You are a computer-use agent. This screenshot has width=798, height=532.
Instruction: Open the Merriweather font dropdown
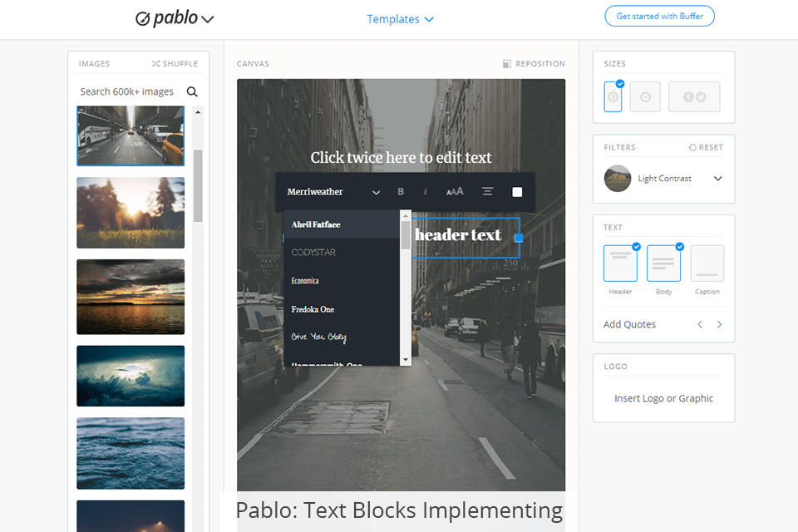tap(333, 192)
